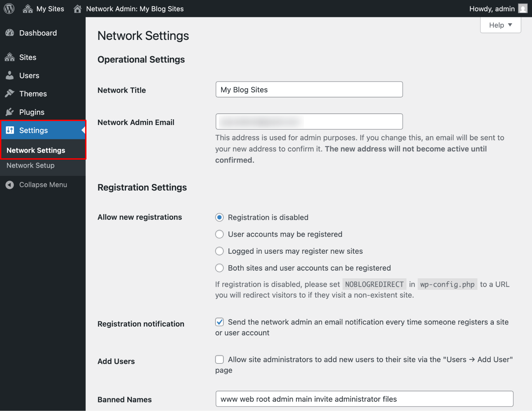The height and width of the screenshot is (411, 532).
Task: Open the Themes menu item
Action: pyautogui.click(x=43, y=94)
